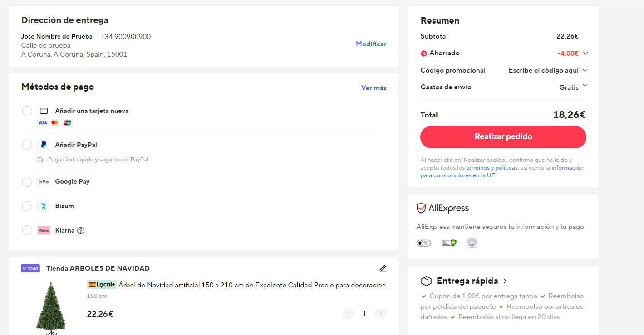Increase product quantity with plus button
Image resolution: width=644 pixels, height=335 pixels.
pos(381,313)
